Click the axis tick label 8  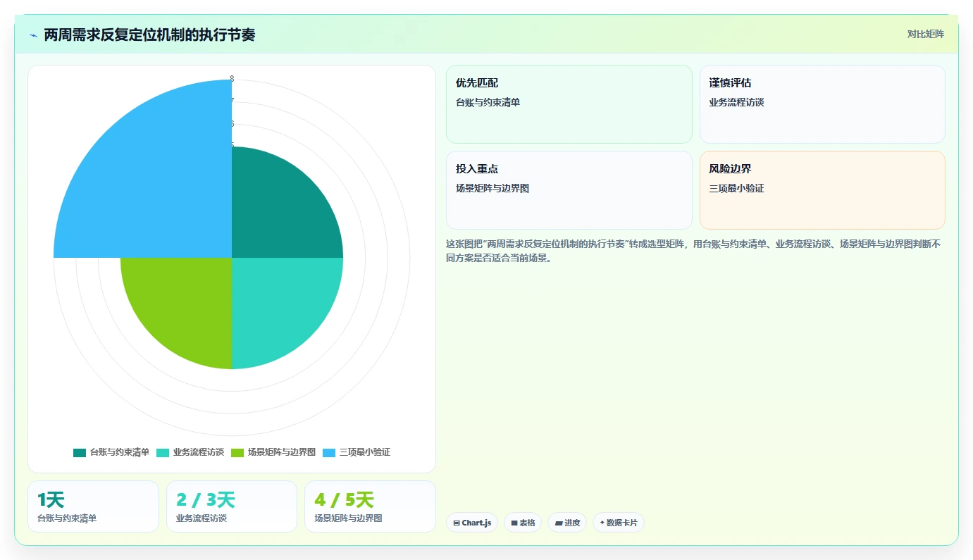[232, 79]
